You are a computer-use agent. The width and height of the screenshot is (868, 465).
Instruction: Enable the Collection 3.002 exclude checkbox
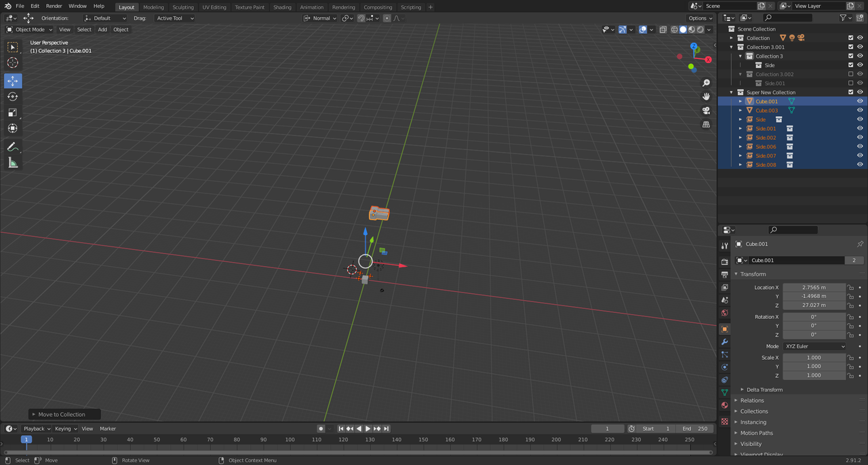(x=851, y=74)
